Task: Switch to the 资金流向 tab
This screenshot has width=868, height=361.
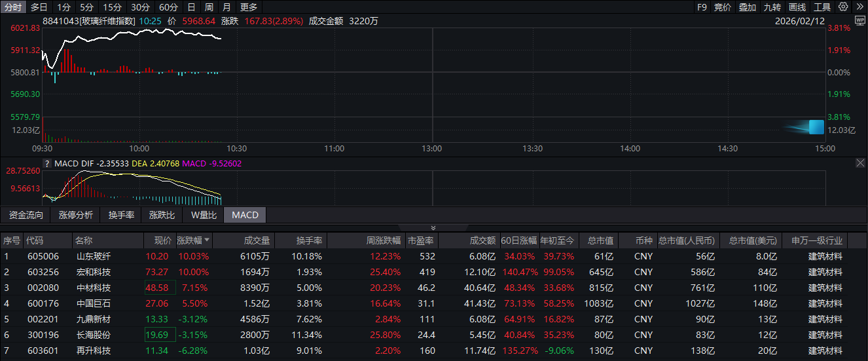Action: click(26, 215)
